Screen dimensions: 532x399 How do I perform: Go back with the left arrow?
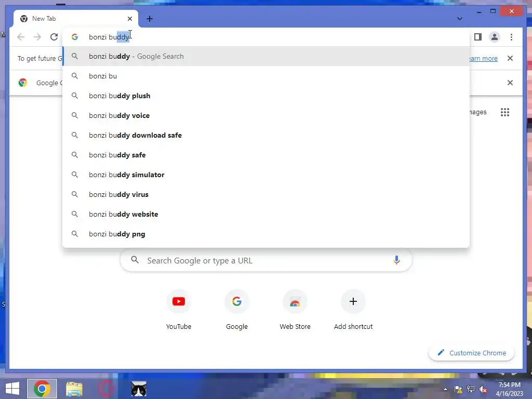[21, 37]
